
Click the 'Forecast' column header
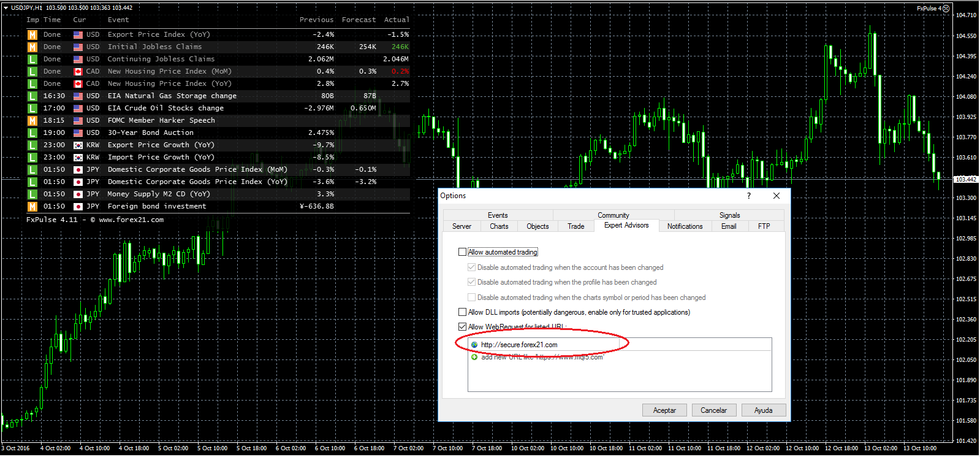(x=359, y=20)
